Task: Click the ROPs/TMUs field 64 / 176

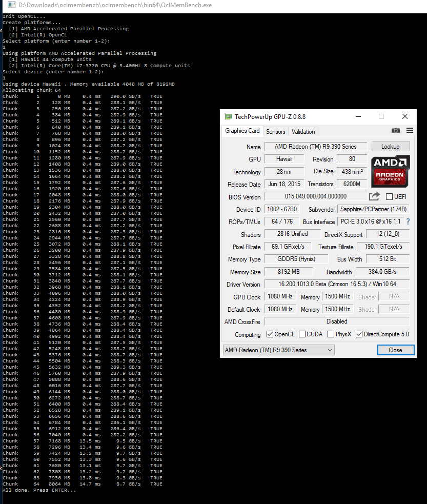Action: click(282, 221)
